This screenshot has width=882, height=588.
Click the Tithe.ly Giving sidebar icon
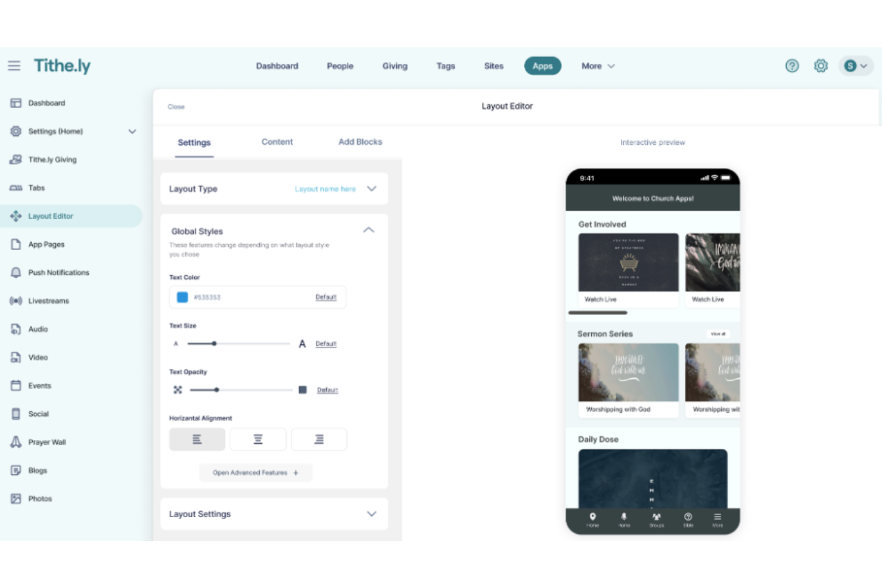click(x=15, y=160)
